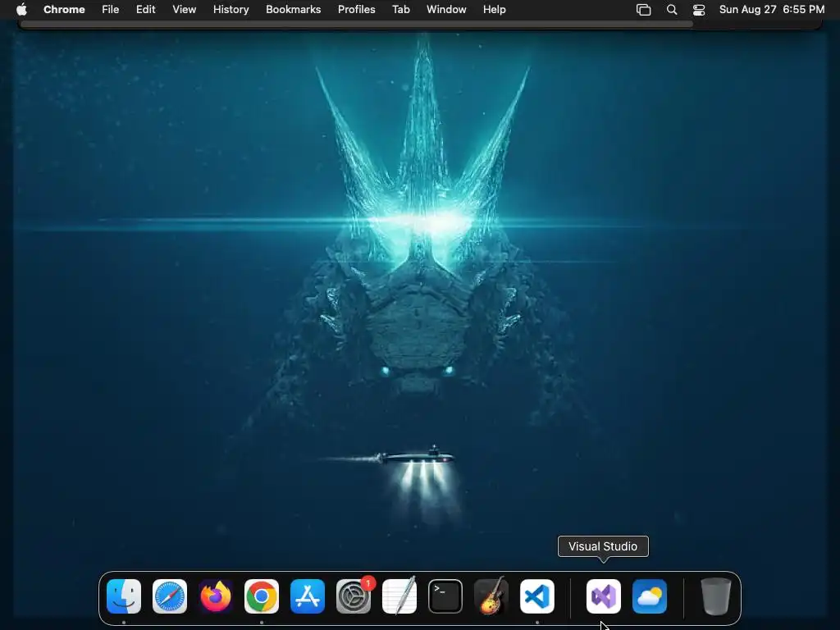Open Terminal from the dock
Viewport: 840px width, 630px height.
pos(445,596)
